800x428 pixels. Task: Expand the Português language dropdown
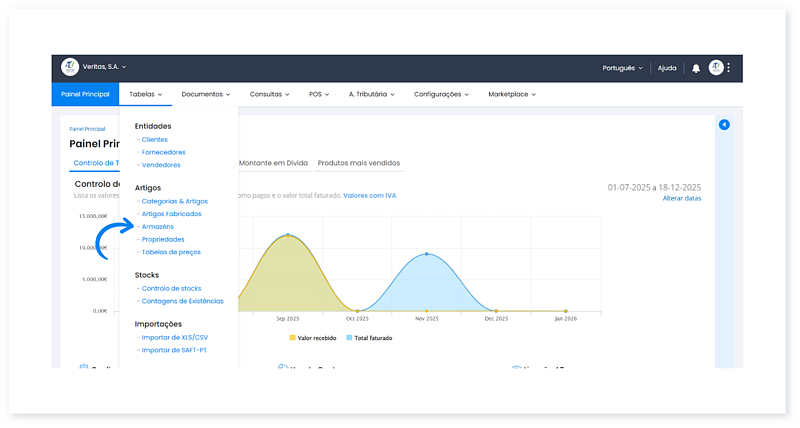(622, 68)
